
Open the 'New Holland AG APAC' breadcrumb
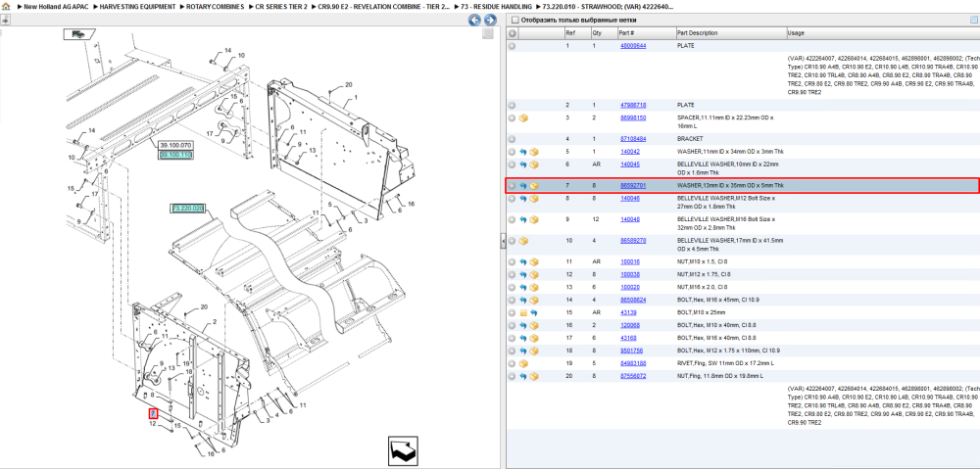coord(56,6)
